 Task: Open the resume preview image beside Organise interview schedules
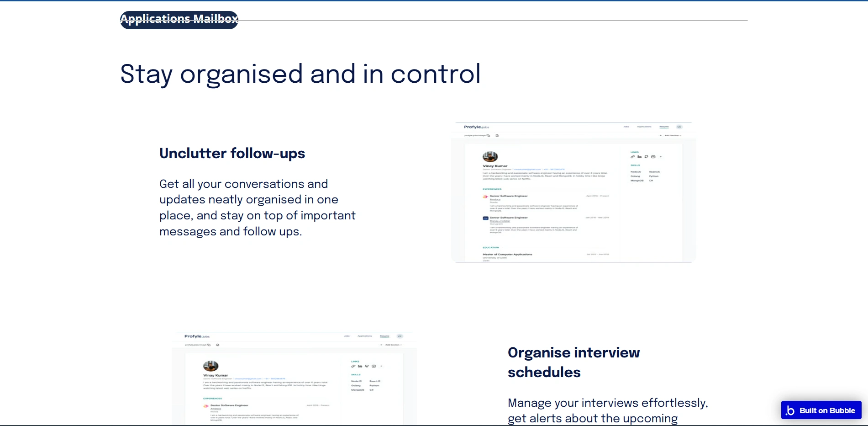[x=294, y=378]
